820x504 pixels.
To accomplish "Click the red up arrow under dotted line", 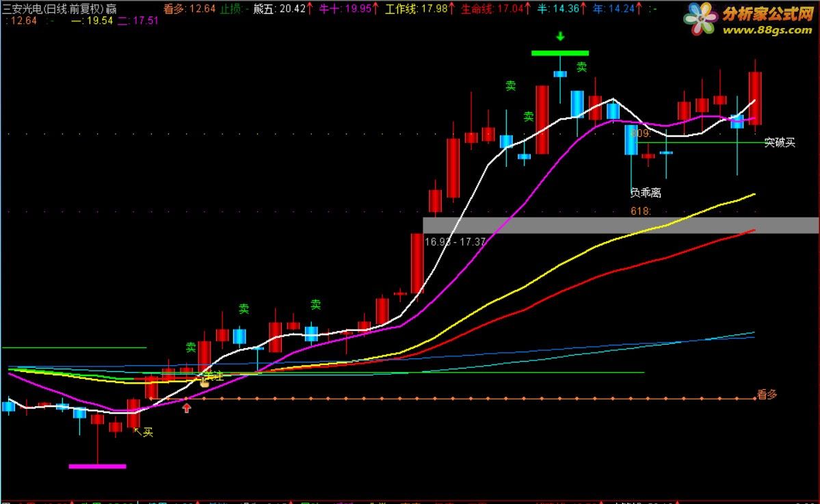I will tap(187, 408).
